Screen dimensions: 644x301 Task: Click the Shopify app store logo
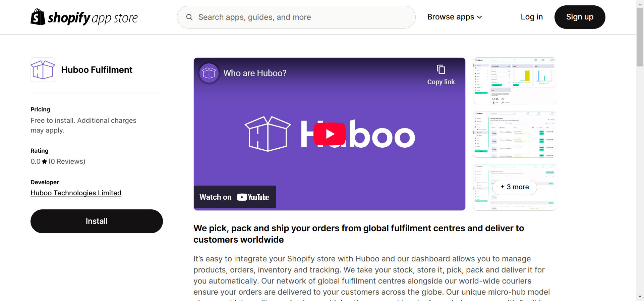pos(84,17)
